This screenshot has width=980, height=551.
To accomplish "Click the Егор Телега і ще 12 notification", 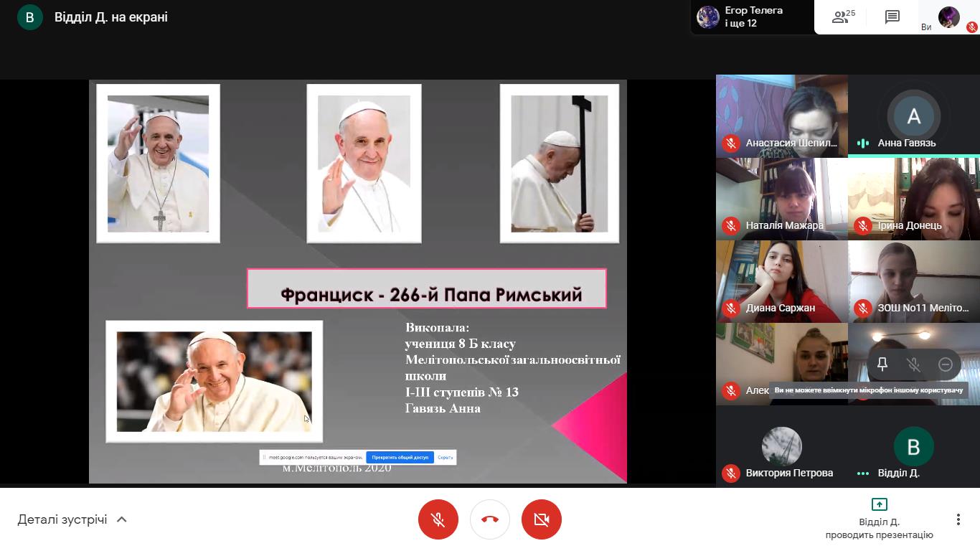I will 752,17.
